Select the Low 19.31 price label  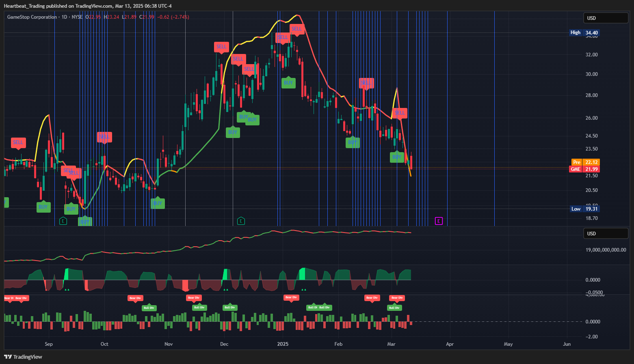[x=585, y=209]
